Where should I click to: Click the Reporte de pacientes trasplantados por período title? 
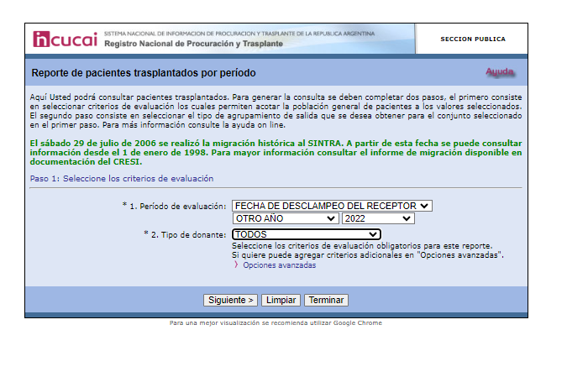coord(143,73)
